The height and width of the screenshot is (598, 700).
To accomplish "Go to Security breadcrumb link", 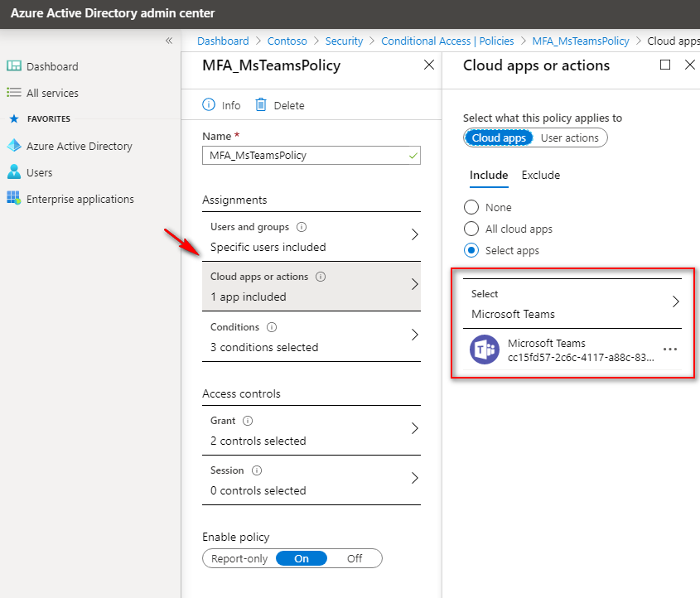I will coord(344,41).
